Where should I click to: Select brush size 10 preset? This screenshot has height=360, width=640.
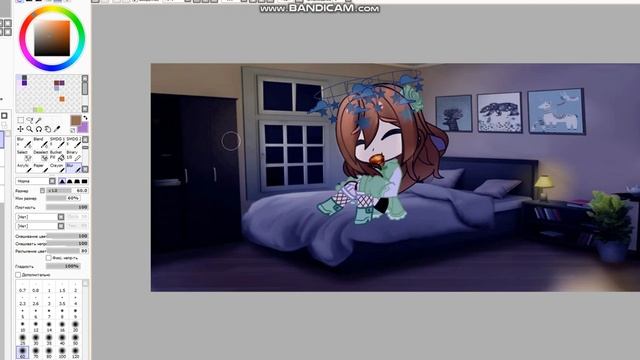click(22, 326)
